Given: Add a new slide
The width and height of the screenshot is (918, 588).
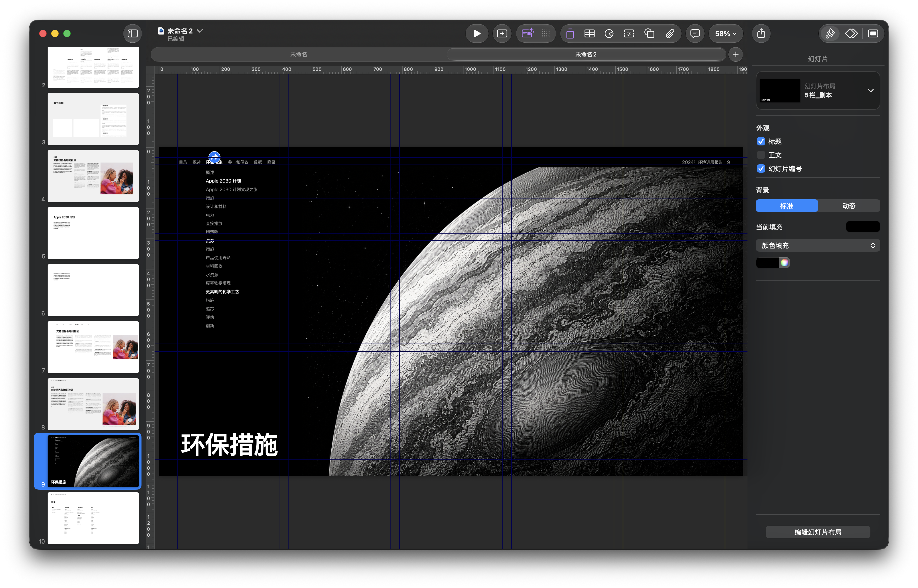Looking at the screenshot, I should click(x=502, y=33).
